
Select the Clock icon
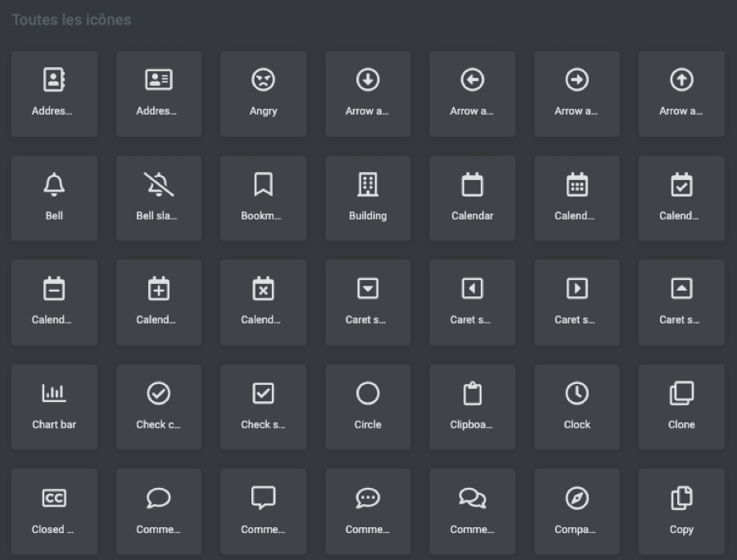576,406
